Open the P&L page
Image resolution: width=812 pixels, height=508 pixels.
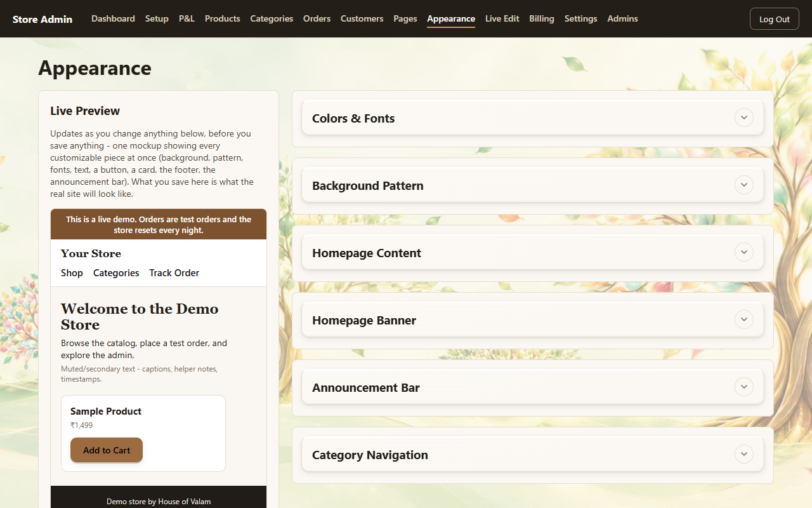coord(187,18)
